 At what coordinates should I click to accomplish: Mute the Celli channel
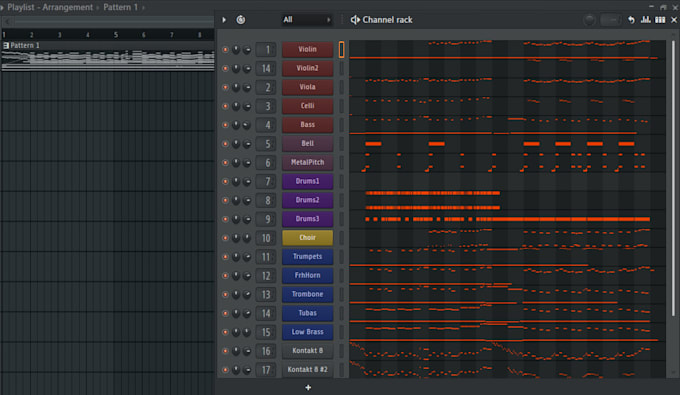pos(225,106)
